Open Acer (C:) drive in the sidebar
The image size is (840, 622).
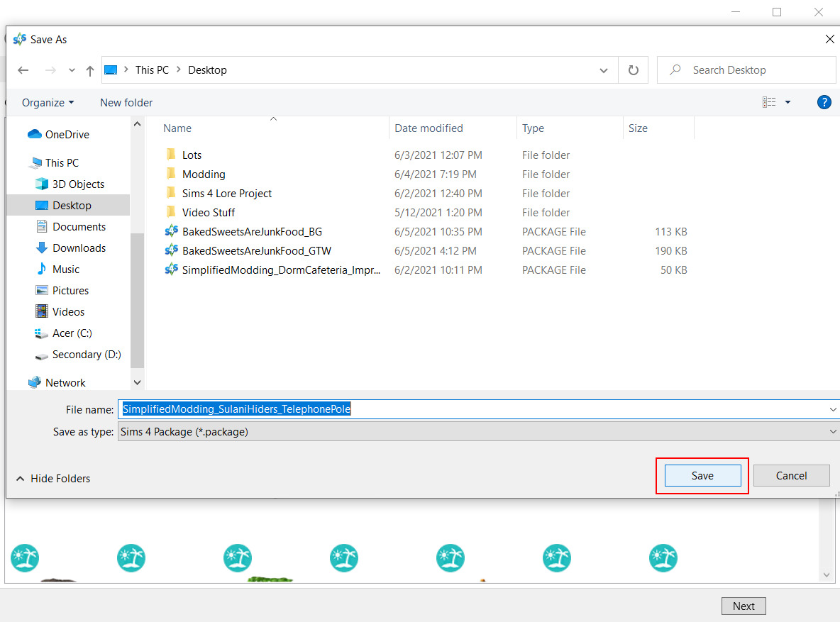click(63, 333)
